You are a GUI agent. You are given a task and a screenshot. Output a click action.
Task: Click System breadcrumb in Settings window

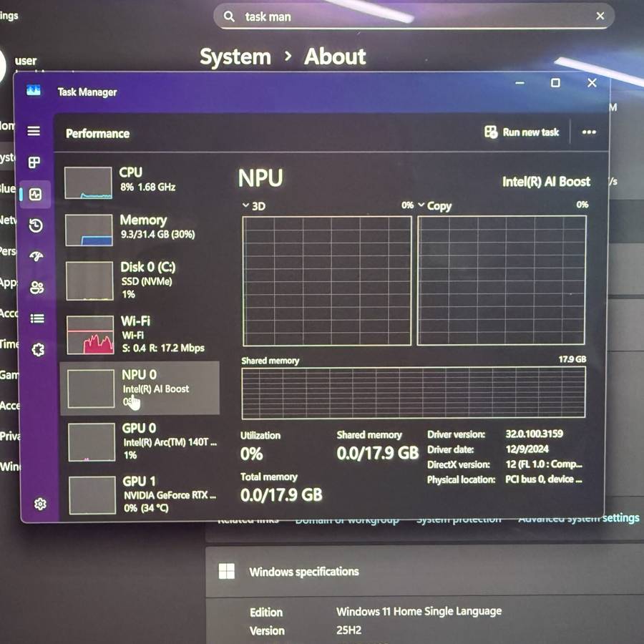[235, 57]
